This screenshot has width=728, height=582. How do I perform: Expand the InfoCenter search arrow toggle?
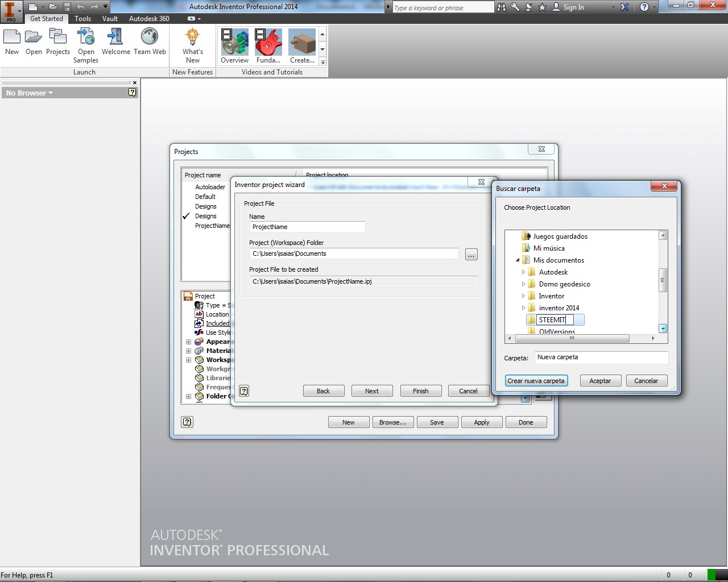coord(388,7)
